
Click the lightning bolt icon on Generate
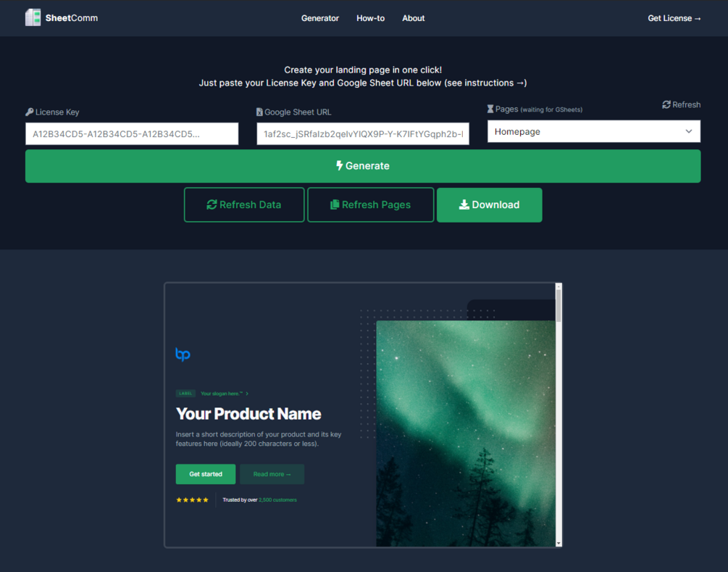(340, 165)
